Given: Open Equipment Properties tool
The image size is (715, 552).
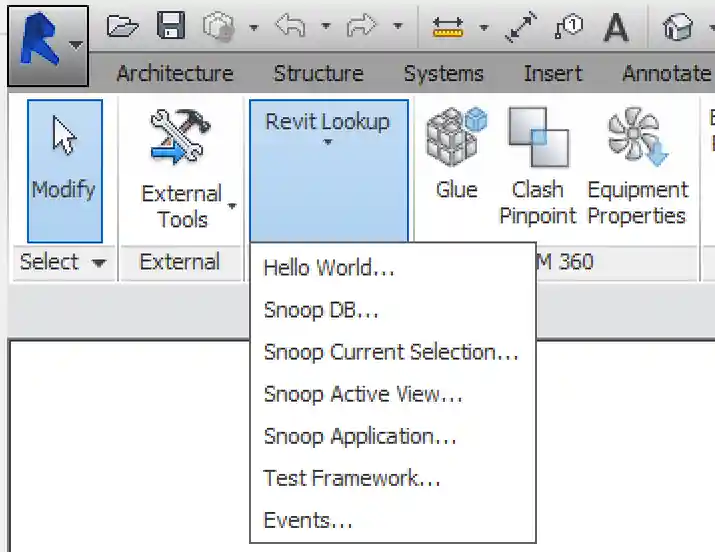Looking at the screenshot, I should point(636,165).
